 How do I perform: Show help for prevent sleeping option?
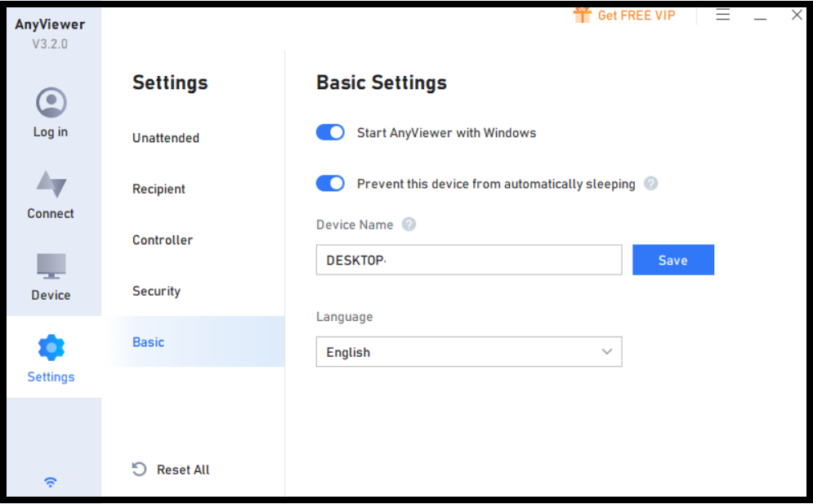click(650, 184)
